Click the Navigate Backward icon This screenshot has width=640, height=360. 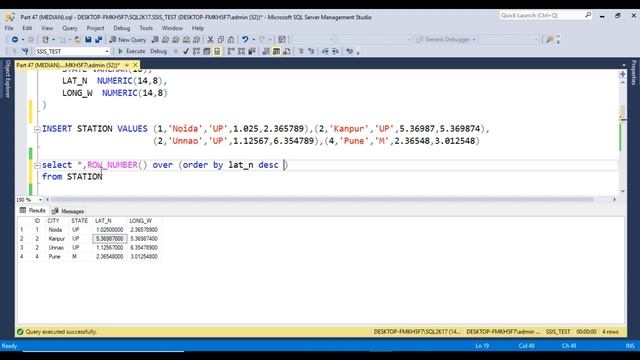[15, 40]
